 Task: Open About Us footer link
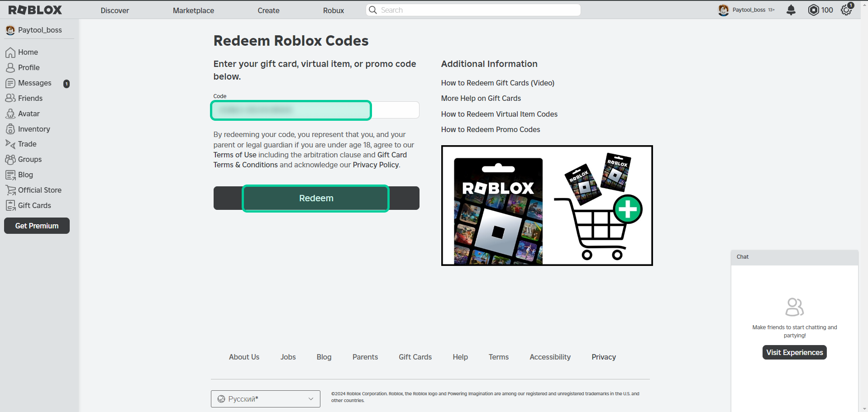point(244,357)
